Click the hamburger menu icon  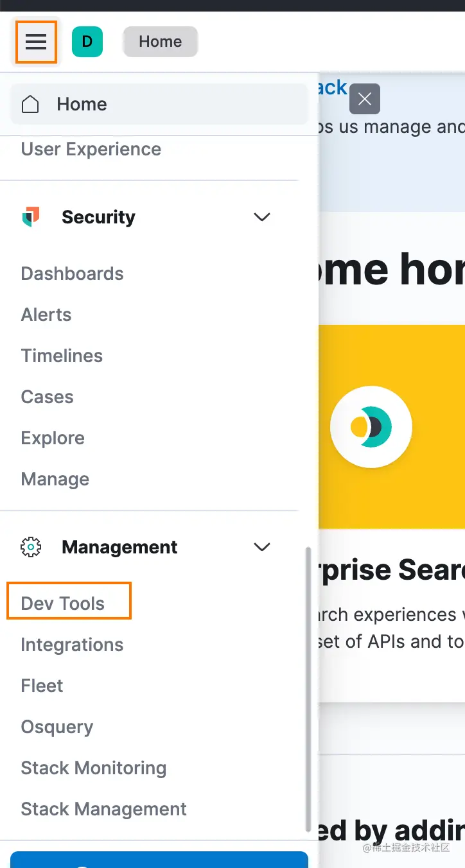pos(36,42)
